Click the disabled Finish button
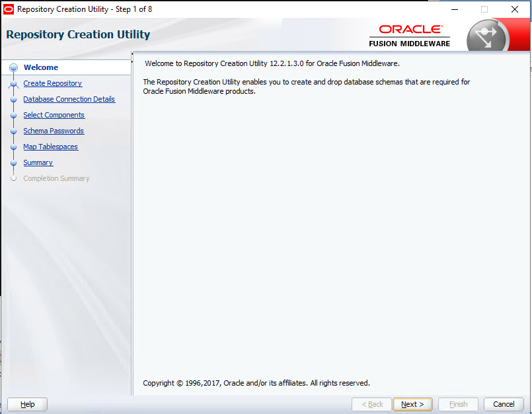The image size is (532, 414). pos(458,404)
